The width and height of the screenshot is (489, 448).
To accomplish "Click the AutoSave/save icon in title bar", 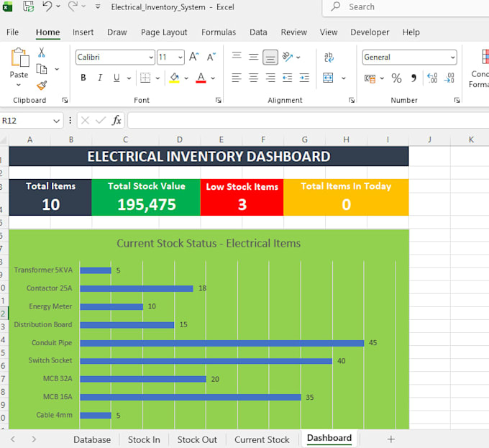I will [28, 6].
